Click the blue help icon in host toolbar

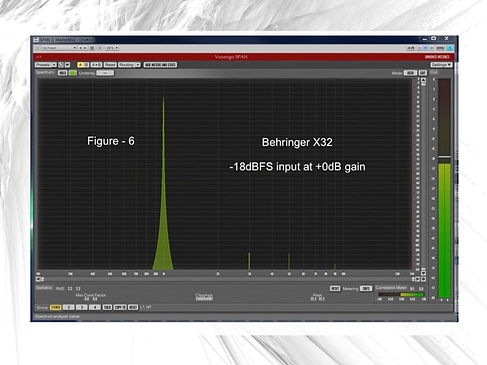[449, 48]
